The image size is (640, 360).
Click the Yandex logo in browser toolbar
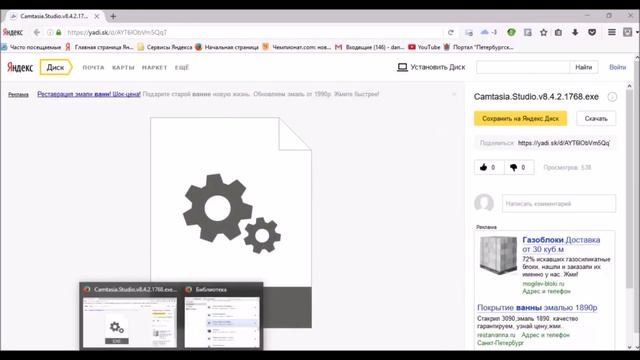coord(13,32)
